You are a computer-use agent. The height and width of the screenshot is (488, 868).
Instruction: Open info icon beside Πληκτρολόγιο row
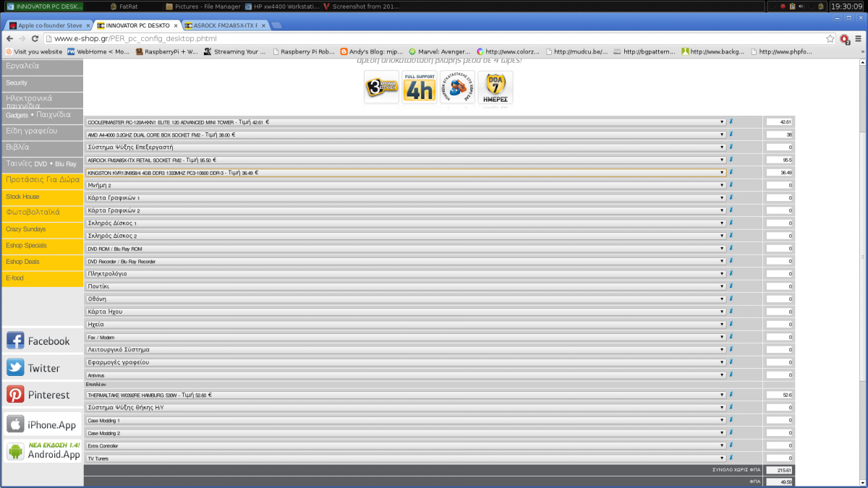click(731, 273)
